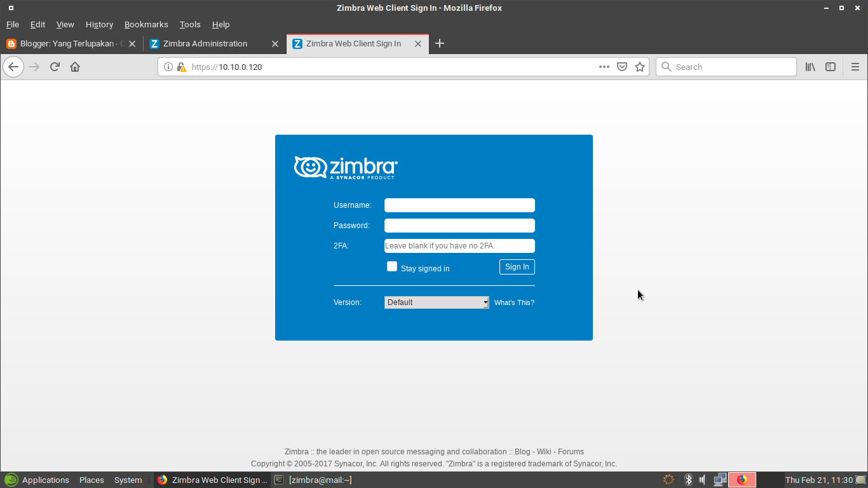Open the History menu

click(x=99, y=24)
